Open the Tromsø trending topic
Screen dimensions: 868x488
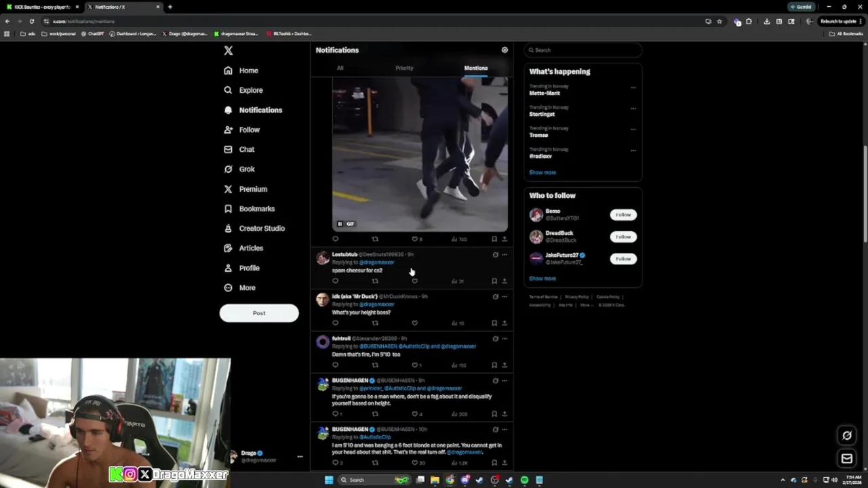(538, 135)
